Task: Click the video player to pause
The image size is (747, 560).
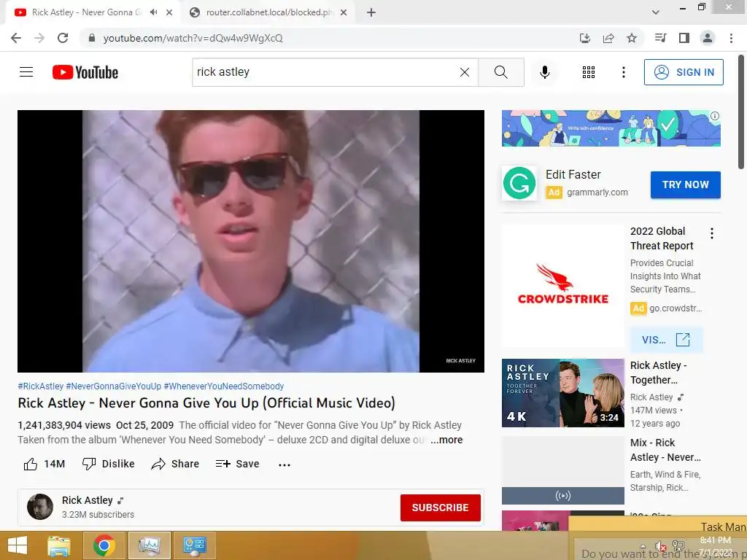Action: 251,241
